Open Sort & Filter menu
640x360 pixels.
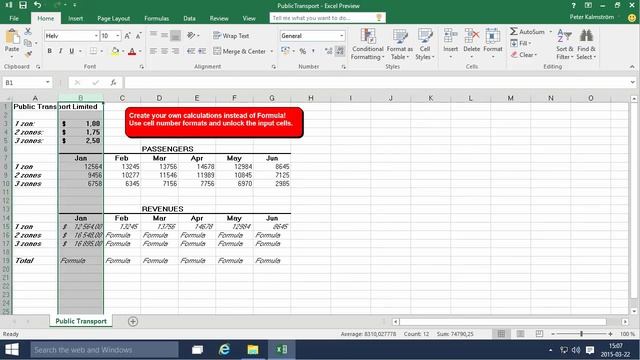(564, 45)
